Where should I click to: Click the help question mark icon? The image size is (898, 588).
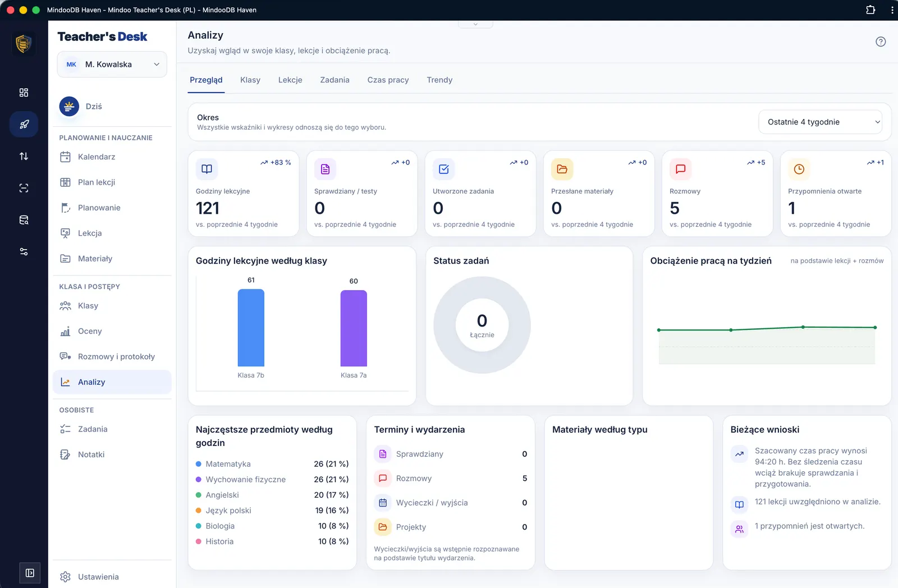[x=881, y=42]
